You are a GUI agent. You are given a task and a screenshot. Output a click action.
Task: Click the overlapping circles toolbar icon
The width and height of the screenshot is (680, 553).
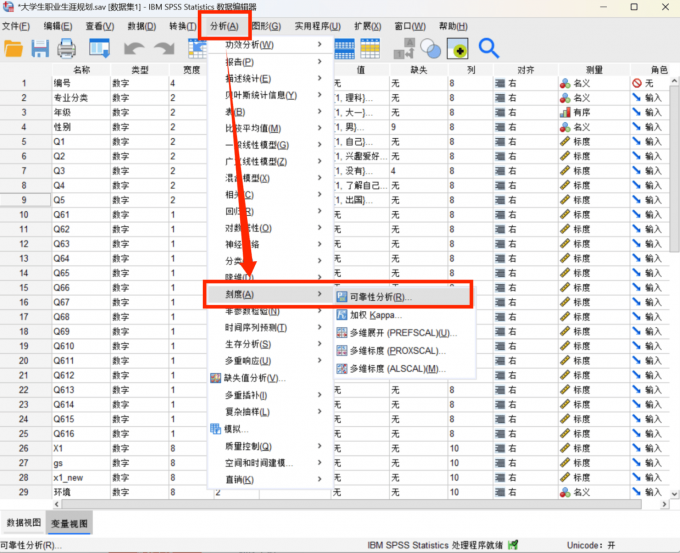pos(431,49)
